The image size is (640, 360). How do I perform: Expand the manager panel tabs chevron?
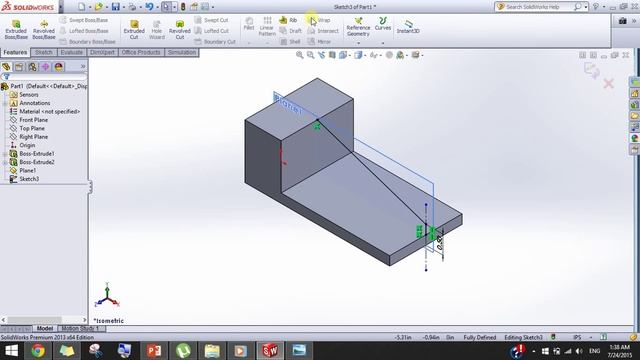coord(83,67)
